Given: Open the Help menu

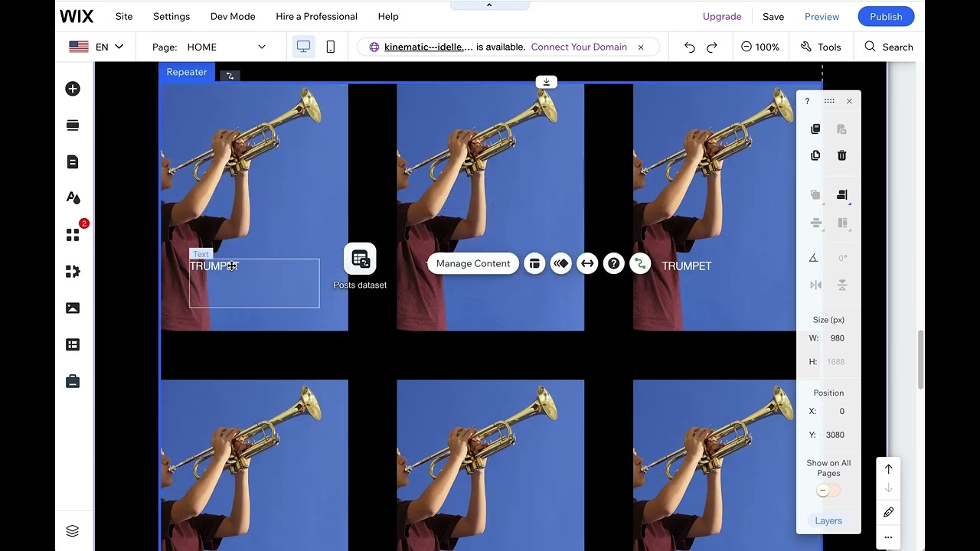Looking at the screenshot, I should tap(388, 16).
